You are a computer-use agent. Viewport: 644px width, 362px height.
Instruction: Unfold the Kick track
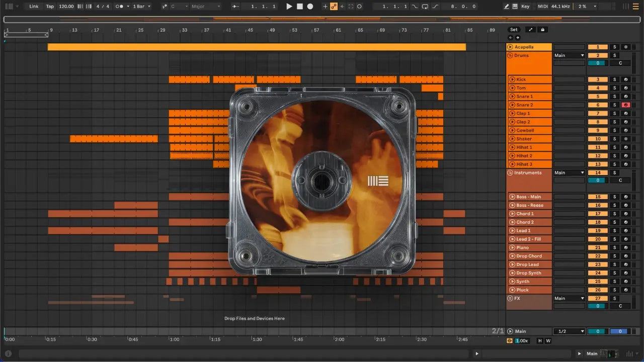click(x=512, y=79)
